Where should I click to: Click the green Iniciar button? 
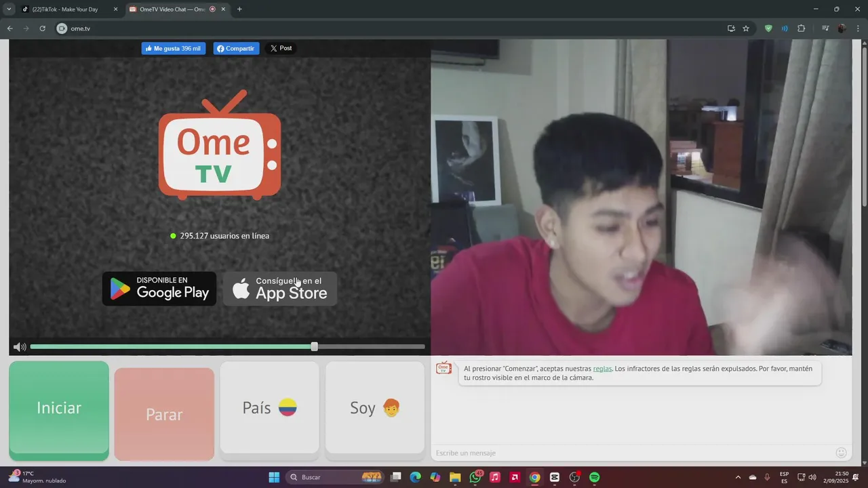(59, 411)
